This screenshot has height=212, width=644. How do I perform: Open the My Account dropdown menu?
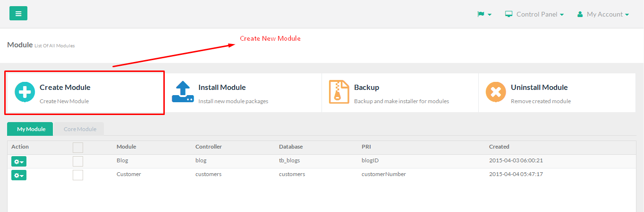(603, 14)
